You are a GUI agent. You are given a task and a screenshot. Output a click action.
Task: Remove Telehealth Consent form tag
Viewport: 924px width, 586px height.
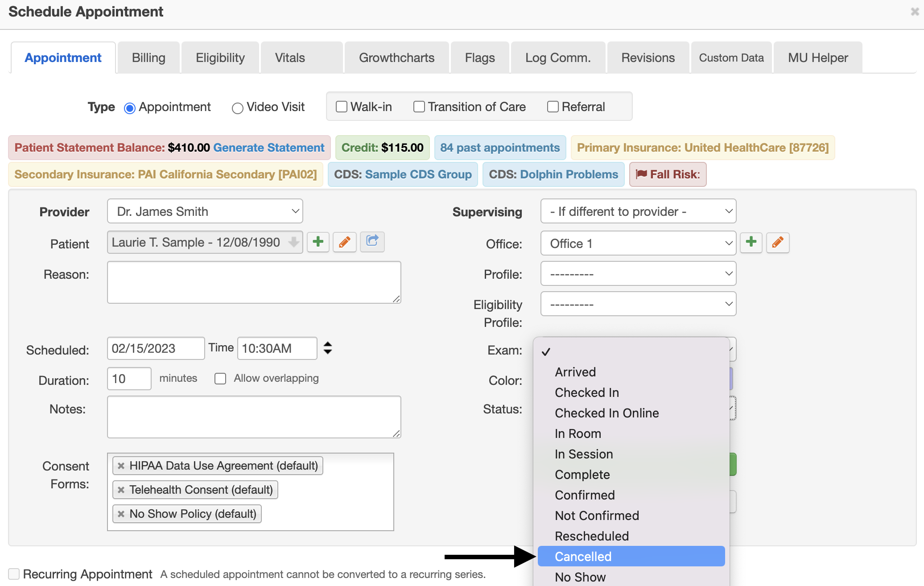pyautogui.click(x=121, y=490)
